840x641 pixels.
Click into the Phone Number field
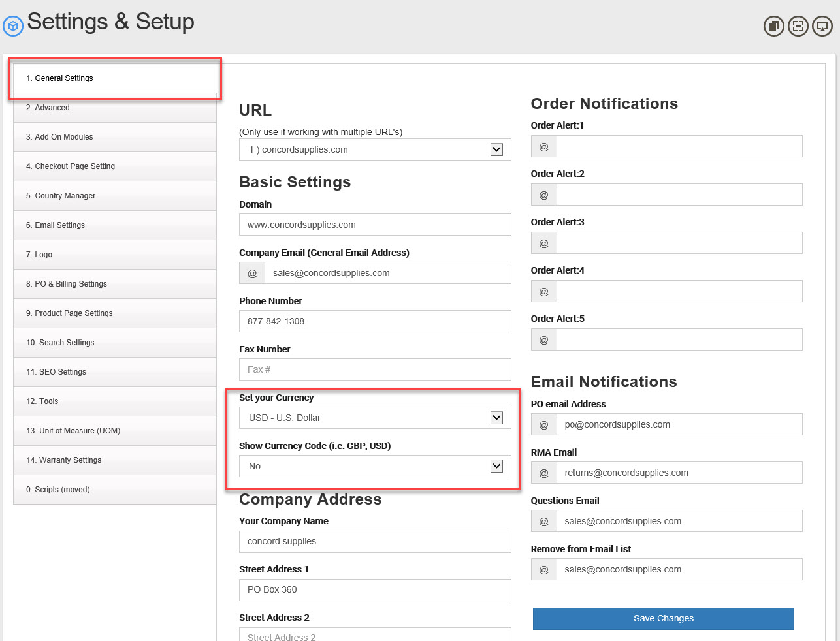[x=375, y=321]
